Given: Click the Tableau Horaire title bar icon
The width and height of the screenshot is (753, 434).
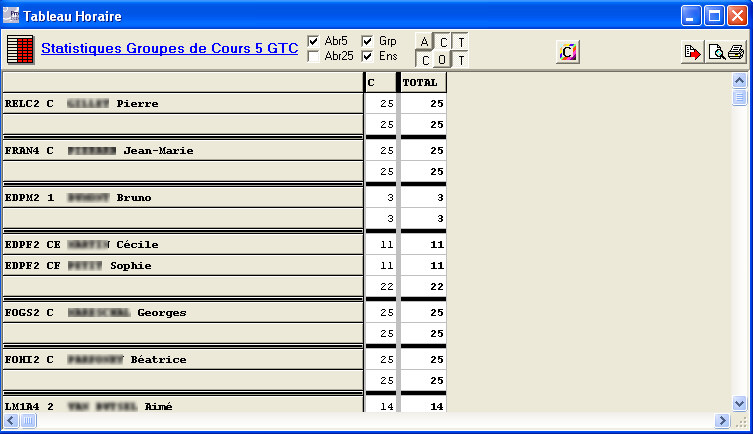Looking at the screenshot, I should point(12,15).
